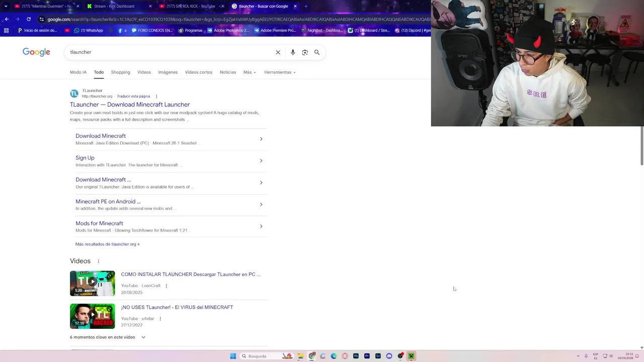
Task: Switch to 'SIN ROL KICK - YouTube' browser tab
Action: point(191,6)
